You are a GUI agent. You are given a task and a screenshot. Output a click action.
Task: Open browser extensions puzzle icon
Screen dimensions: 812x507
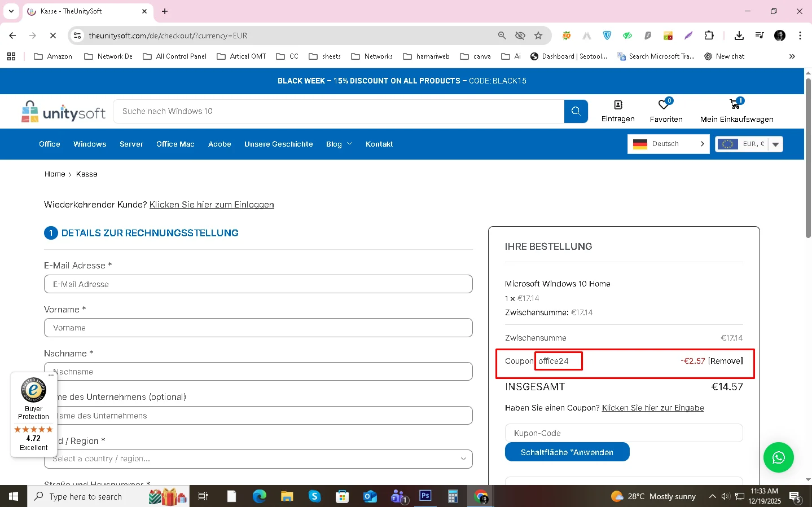pos(709,36)
